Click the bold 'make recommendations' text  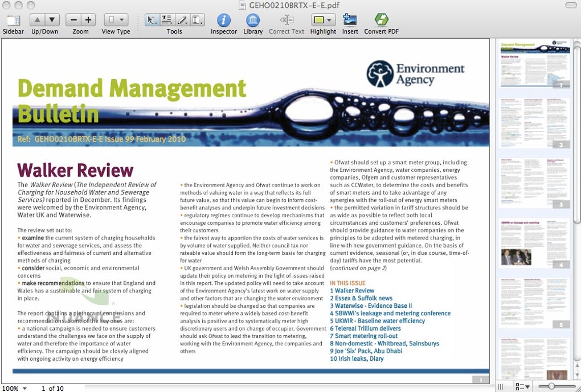53,283
